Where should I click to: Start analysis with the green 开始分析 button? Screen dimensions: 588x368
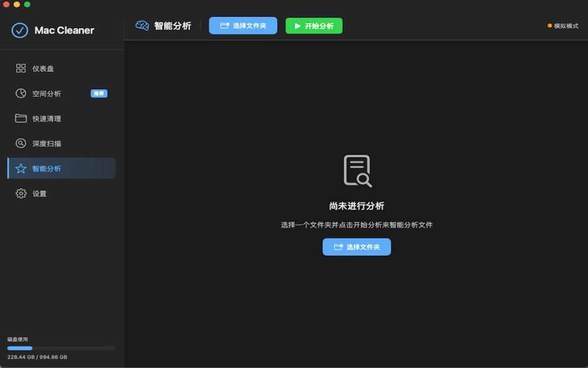pyautogui.click(x=314, y=26)
